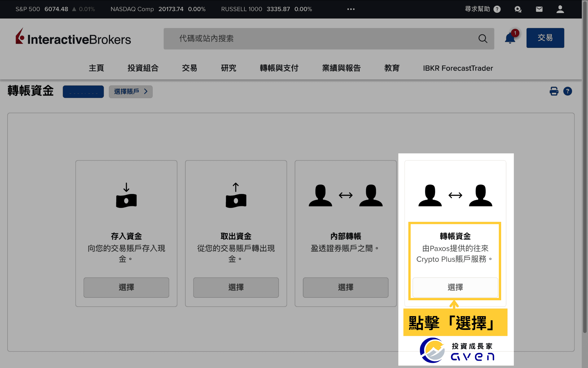Click the 取出資金 card title
The image size is (588, 368).
[x=236, y=236]
